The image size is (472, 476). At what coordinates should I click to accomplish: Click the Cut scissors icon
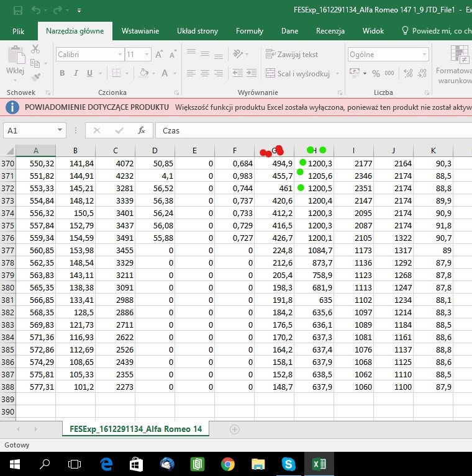pos(35,49)
